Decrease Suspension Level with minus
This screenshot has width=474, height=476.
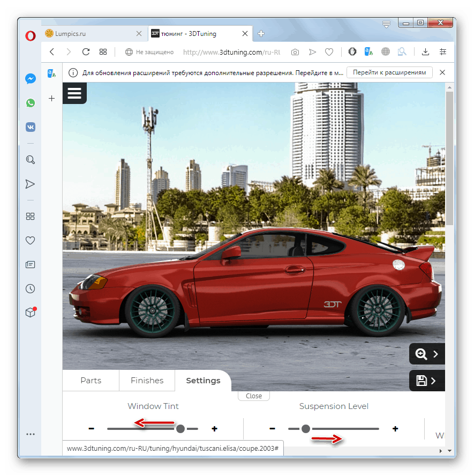(272, 429)
